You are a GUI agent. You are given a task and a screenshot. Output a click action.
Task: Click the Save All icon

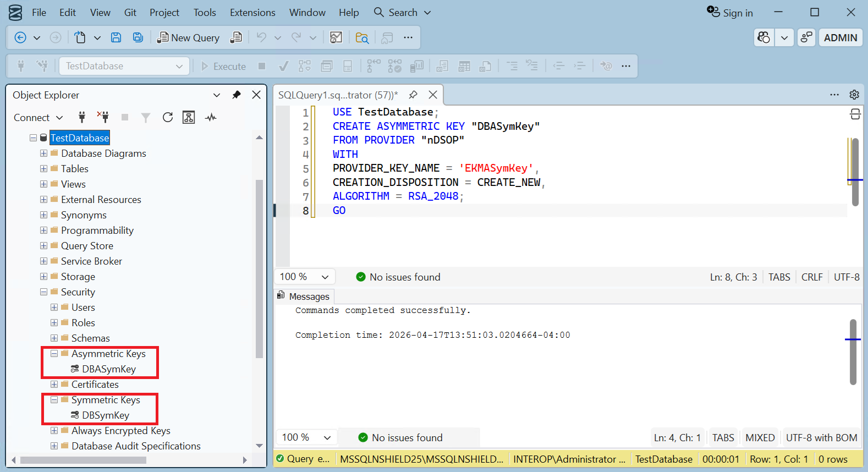[x=138, y=37]
